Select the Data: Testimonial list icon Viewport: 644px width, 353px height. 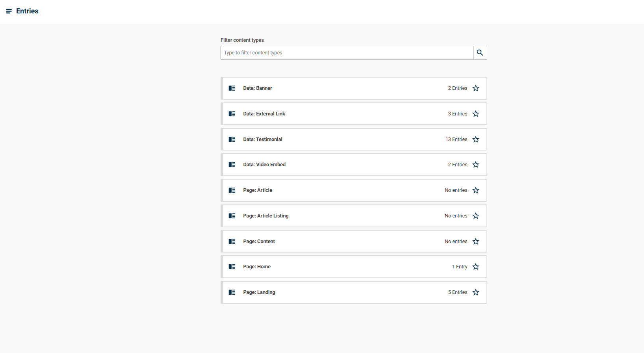232,139
